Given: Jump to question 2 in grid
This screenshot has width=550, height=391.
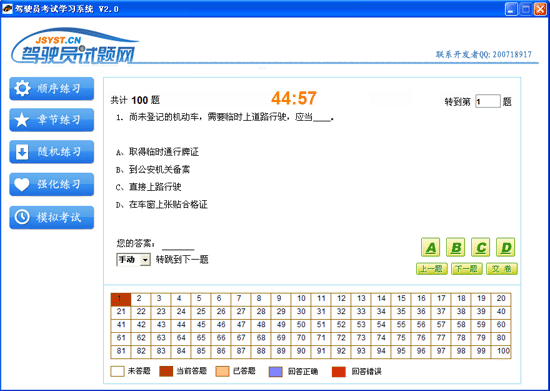Looking at the screenshot, I should (x=141, y=299).
